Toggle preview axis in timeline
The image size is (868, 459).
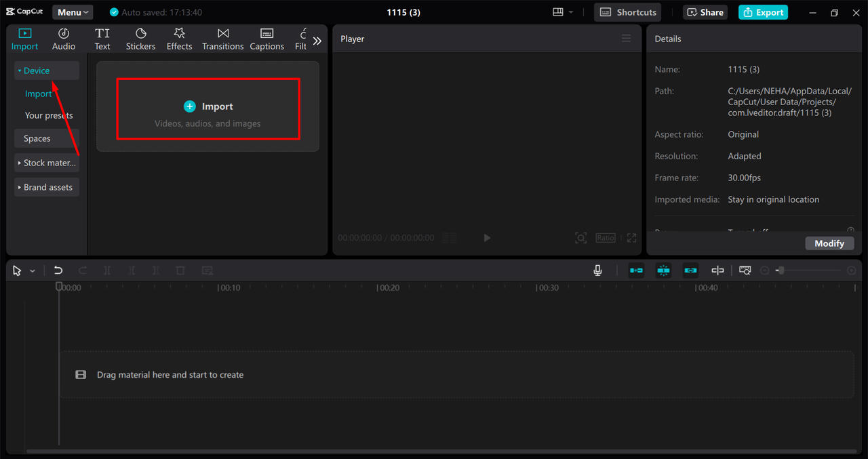(x=717, y=271)
